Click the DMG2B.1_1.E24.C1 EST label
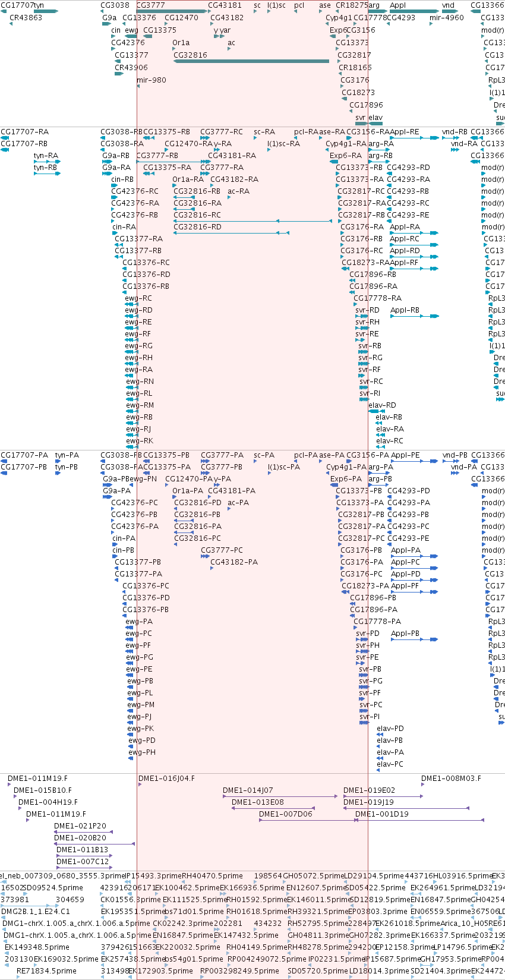The width and height of the screenshot is (505, 980). tap(36, 912)
